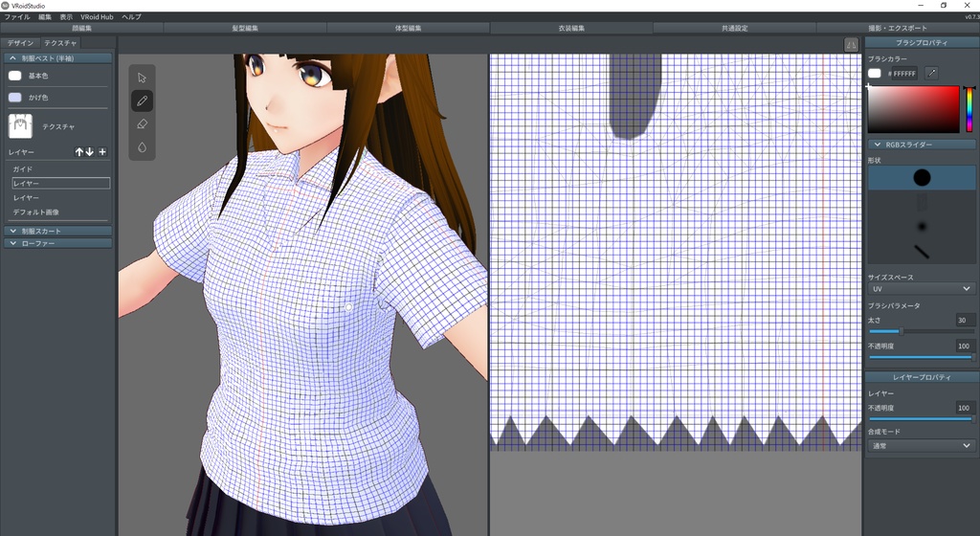Switch to the テクスチャ sub-tab

(x=60, y=43)
